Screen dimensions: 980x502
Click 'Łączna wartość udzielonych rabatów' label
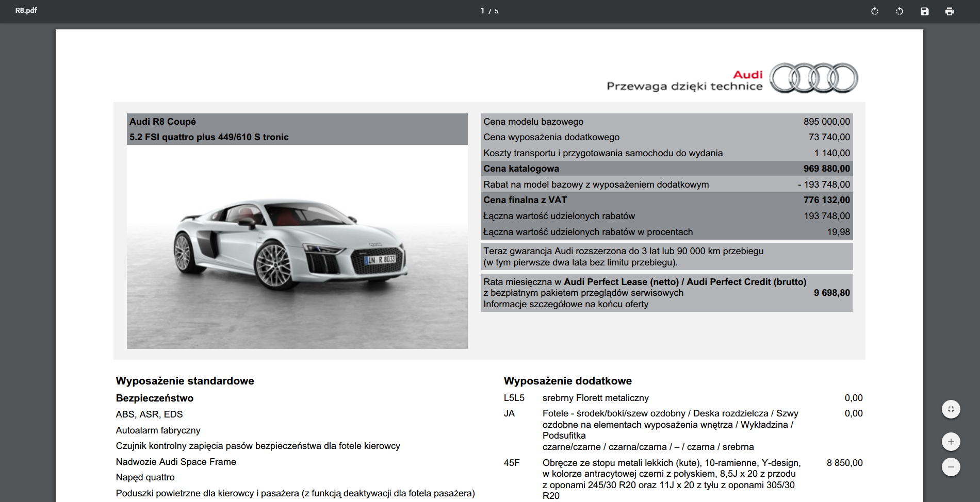point(559,216)
